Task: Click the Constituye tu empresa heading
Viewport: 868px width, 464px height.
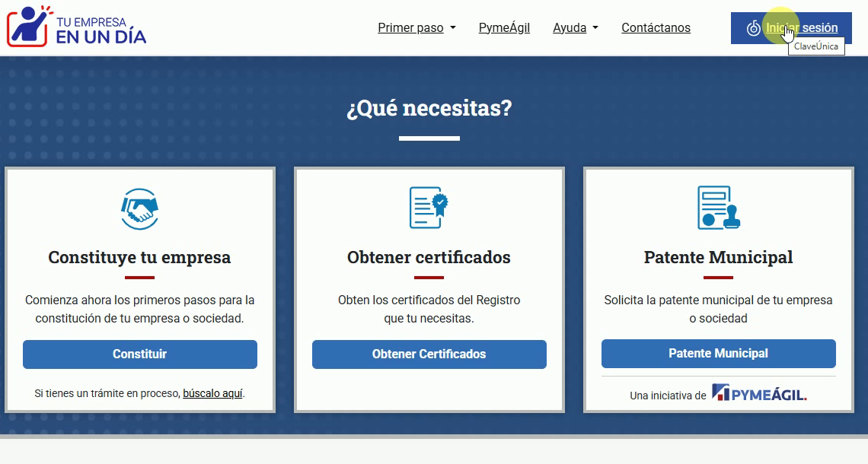Action: 139,257
